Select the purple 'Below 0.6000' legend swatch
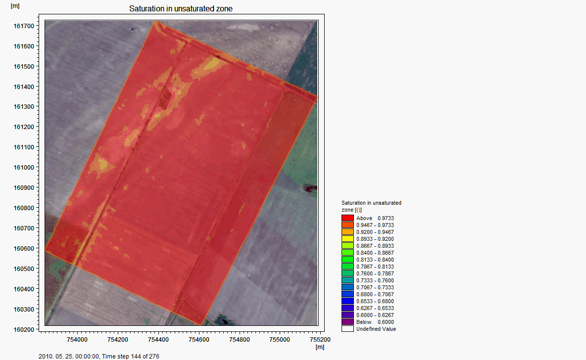The height and width of the screenshot is (360, 586). 347,322
